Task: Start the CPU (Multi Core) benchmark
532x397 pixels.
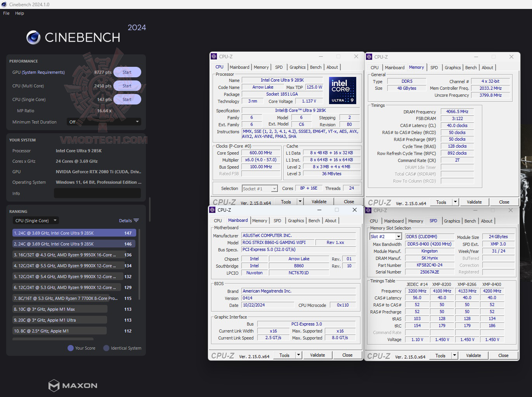Action: [127, 85]
